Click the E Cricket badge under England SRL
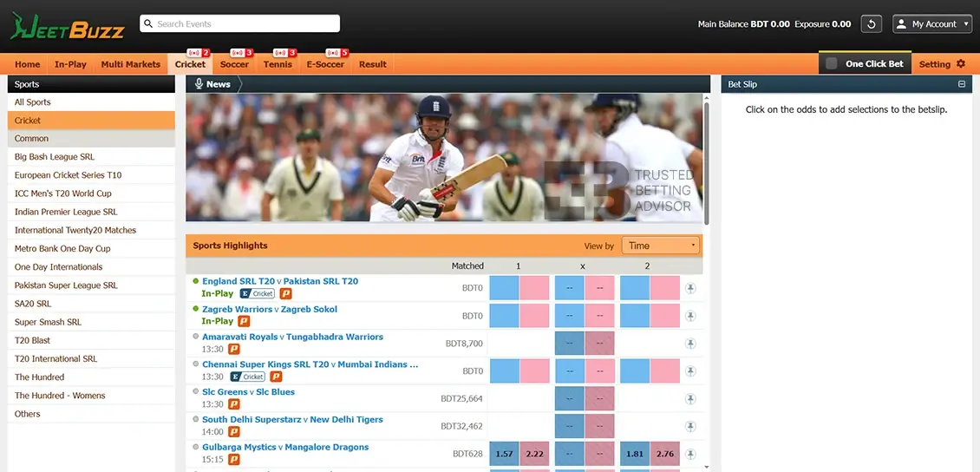Image resolution: width=980 pixels, height=472 pixels. tap(257, 294)
